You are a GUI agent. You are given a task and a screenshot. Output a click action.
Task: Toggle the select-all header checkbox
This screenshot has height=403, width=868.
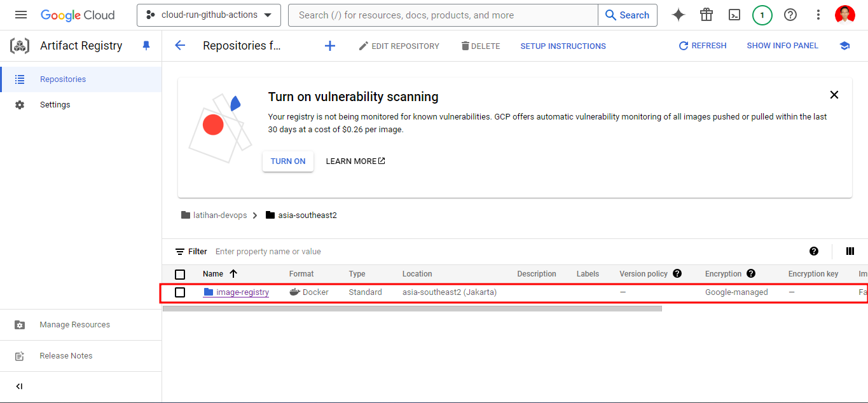click(x=180, y=274)
